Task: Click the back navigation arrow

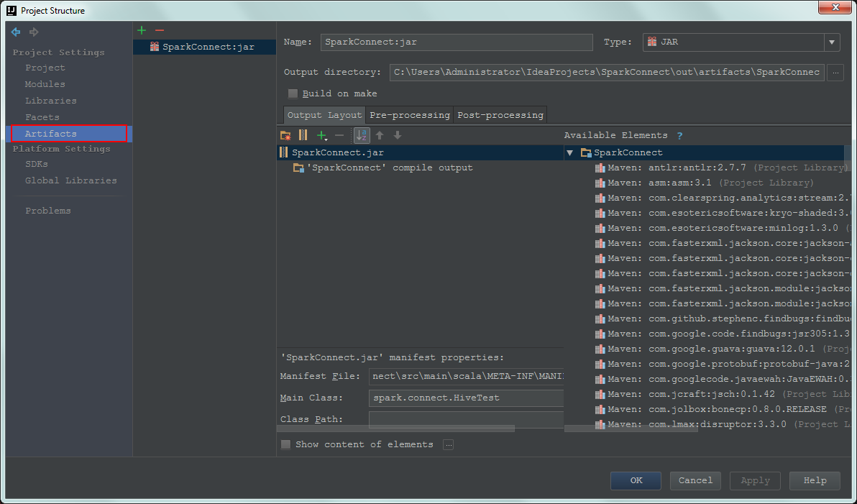Action: pos(16,32)
